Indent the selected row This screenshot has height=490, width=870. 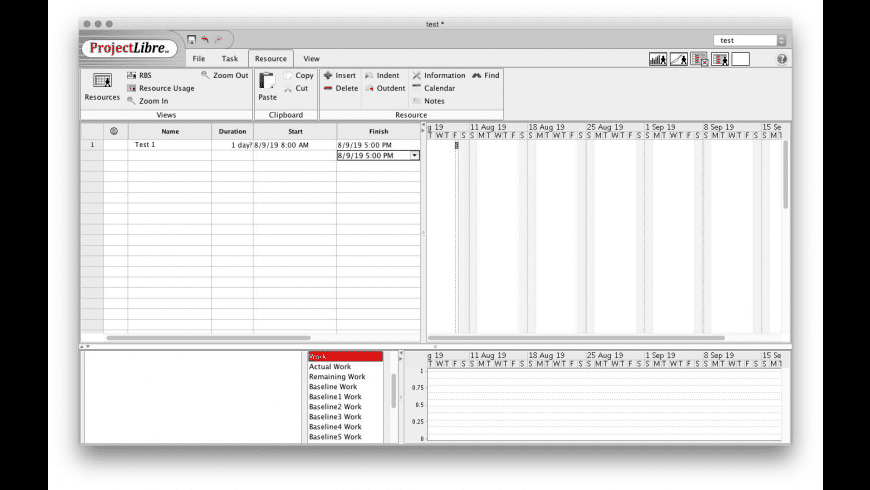coord(382,75)
